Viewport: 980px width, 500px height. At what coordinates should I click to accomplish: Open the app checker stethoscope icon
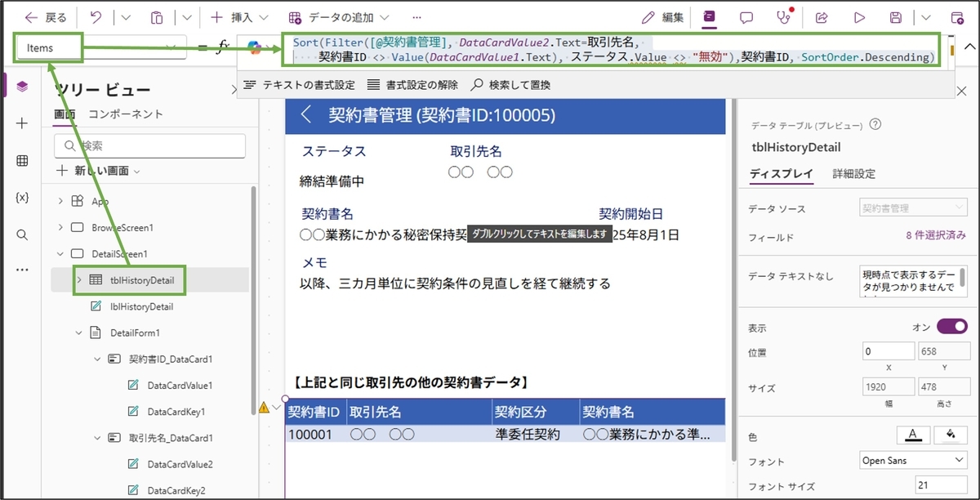[785, 16]
